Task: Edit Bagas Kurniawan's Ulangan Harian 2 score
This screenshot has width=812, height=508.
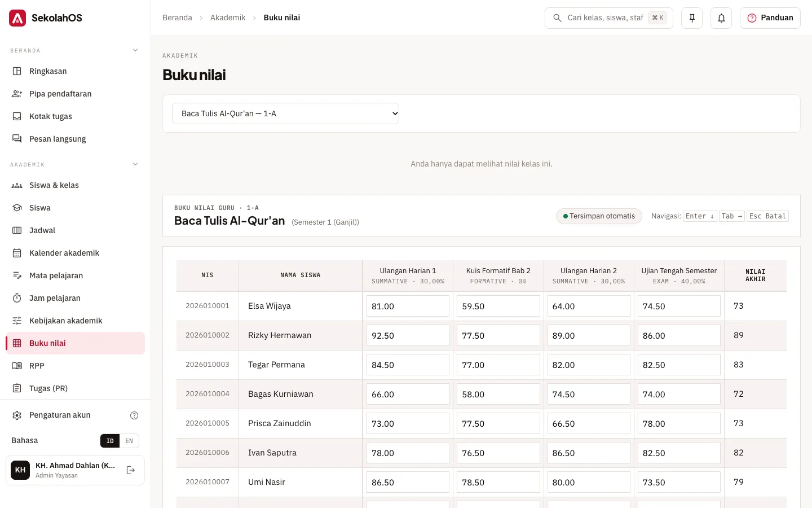Action: [x=589, y=394]
